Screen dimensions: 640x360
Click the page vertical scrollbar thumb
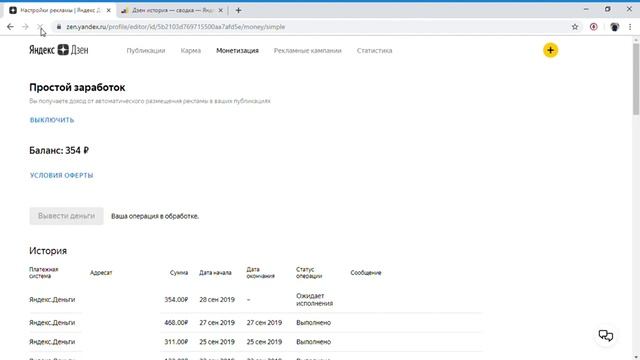[x=636, y=78]
